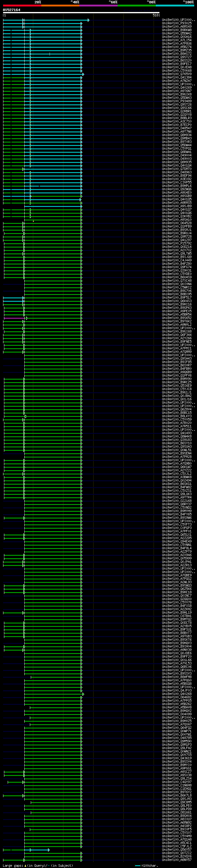This screenshot has width=197, height=868.
Task: Click the white query length ruler bar
Action: (81, 13)
